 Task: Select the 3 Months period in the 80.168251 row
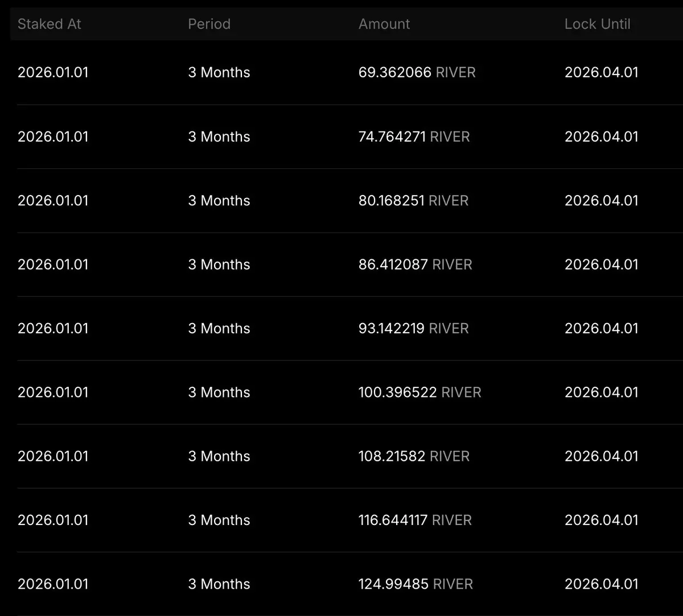pyautogui.click(x=219, y=200)
